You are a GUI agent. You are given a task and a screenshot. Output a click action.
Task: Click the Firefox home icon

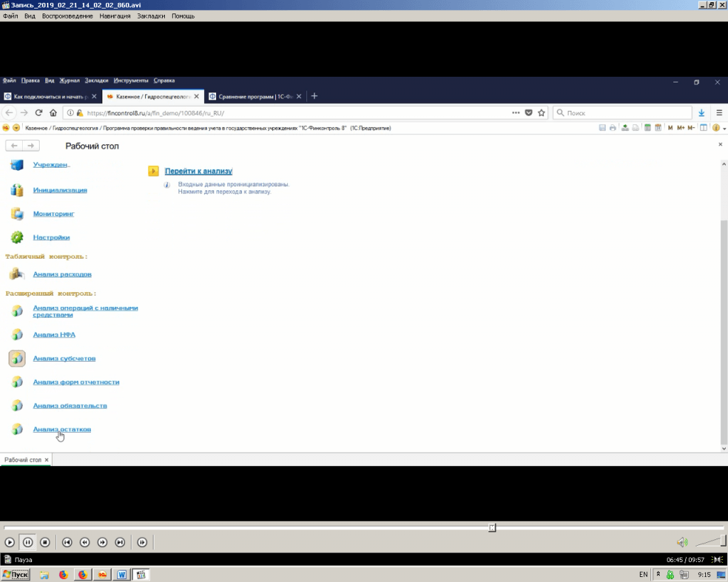[x=53, y=112]
